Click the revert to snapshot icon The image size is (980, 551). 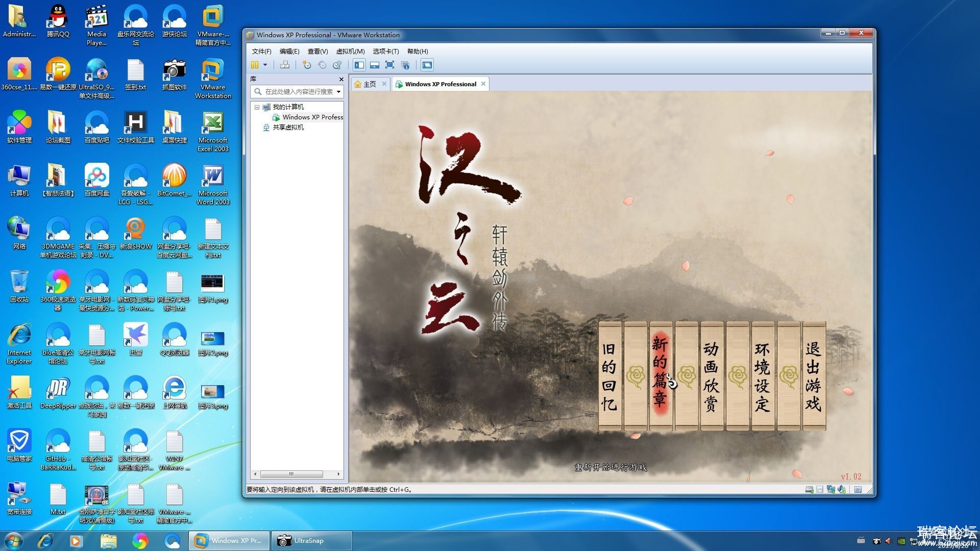tap(322, 65)
